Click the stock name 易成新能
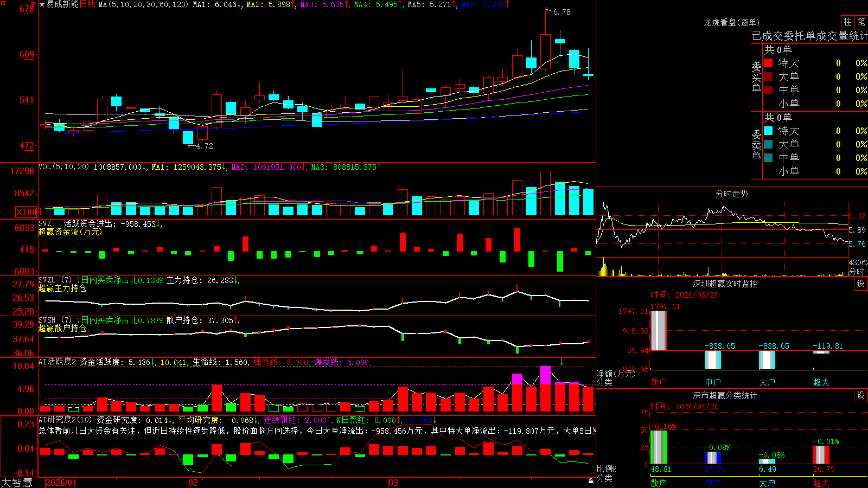This screenshot has width=868, height=488. [63, 4]
